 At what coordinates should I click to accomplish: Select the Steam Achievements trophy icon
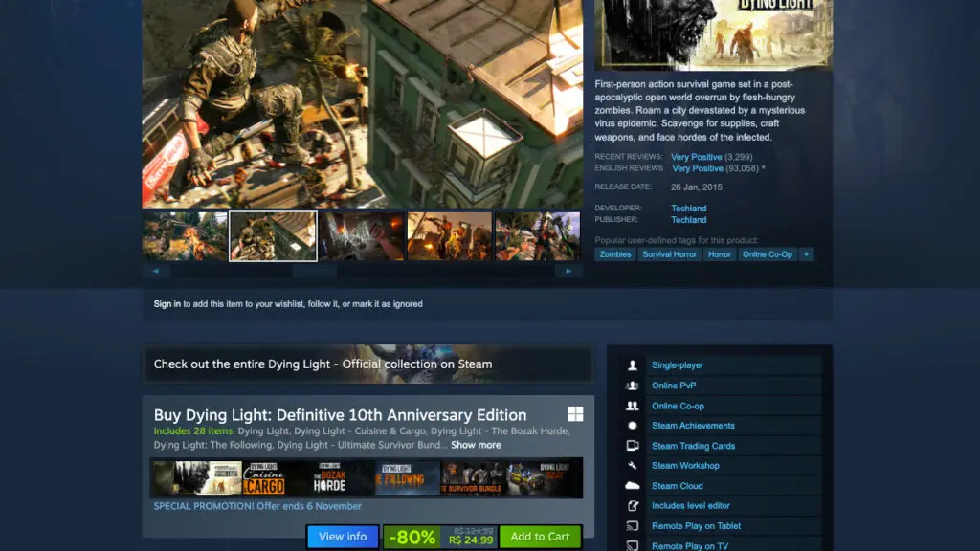pos(632,425)
